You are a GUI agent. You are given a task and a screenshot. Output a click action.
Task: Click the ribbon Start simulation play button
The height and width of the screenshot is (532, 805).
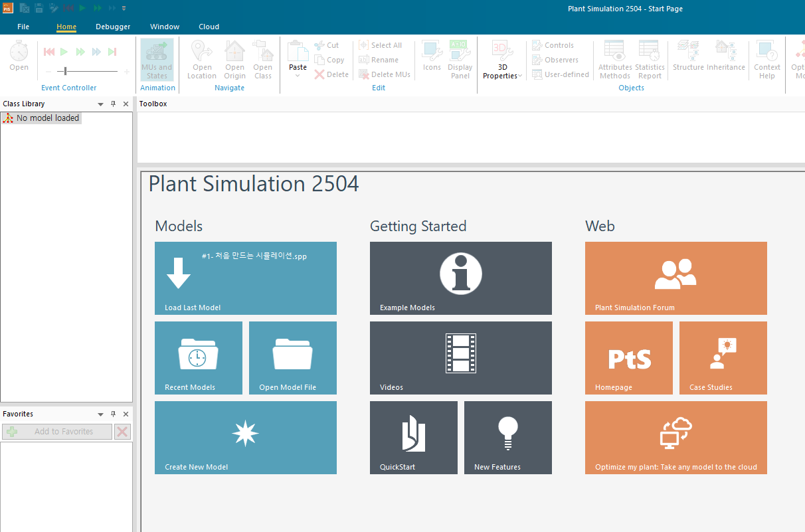point(64,52)
